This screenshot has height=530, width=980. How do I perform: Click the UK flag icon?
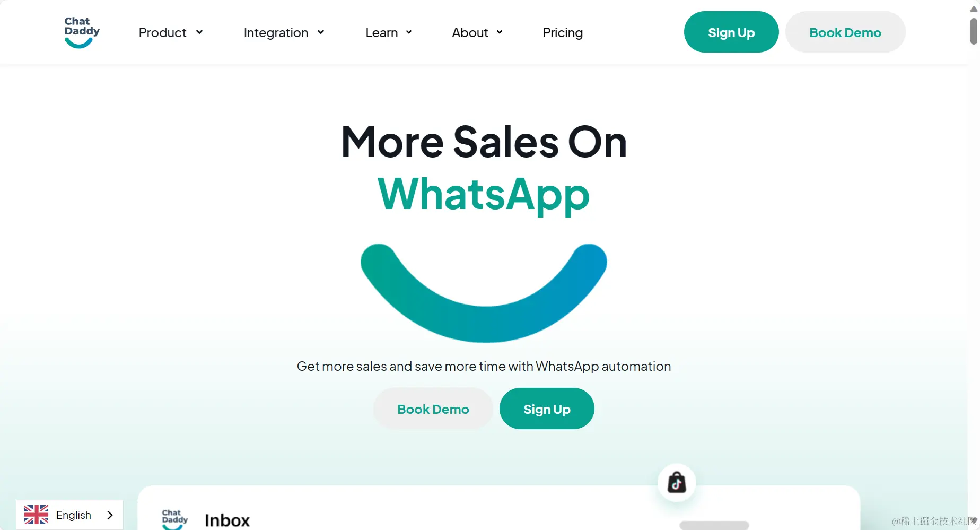[x=36, y=515]
